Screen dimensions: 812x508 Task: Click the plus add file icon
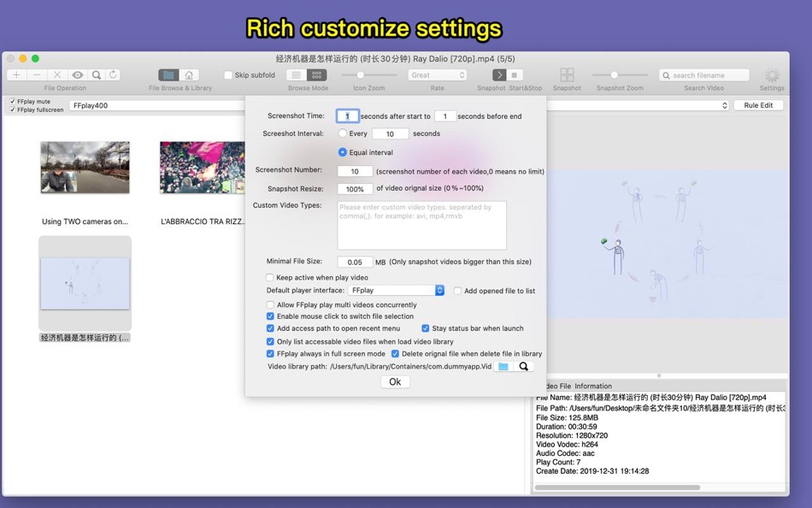coord(16,74)
